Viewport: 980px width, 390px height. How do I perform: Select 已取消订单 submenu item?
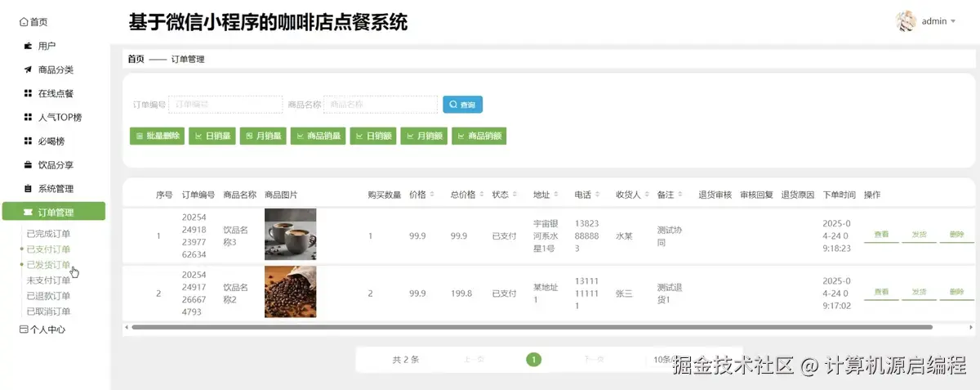point(48,312)
